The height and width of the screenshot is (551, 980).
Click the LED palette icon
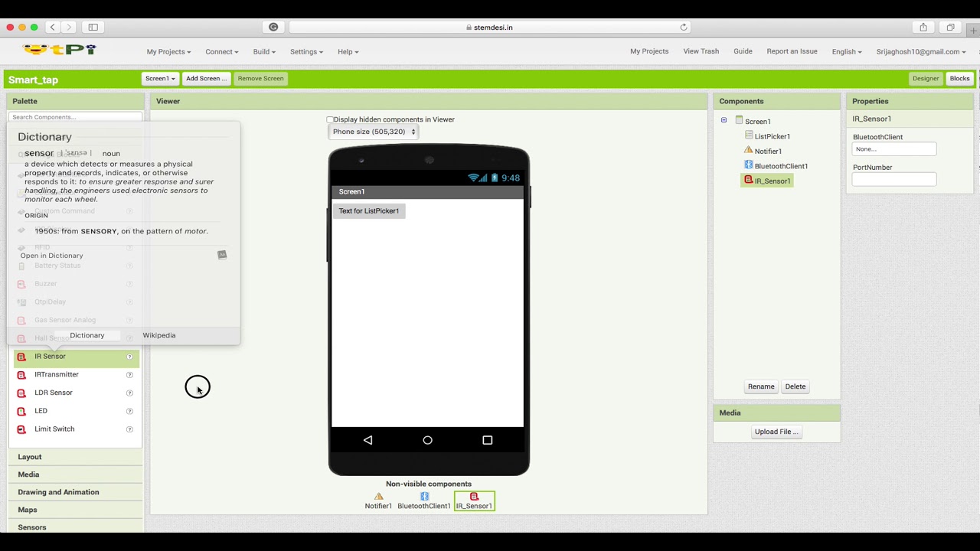click(21, 411)
